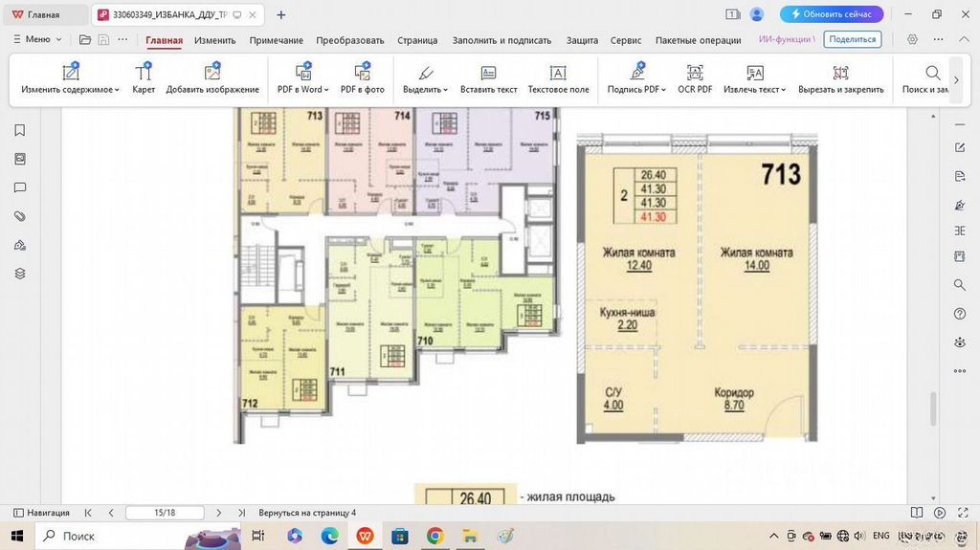Open the attachments paperclip panel
Viewport: 980px width, 550px height.
(20, 216)
